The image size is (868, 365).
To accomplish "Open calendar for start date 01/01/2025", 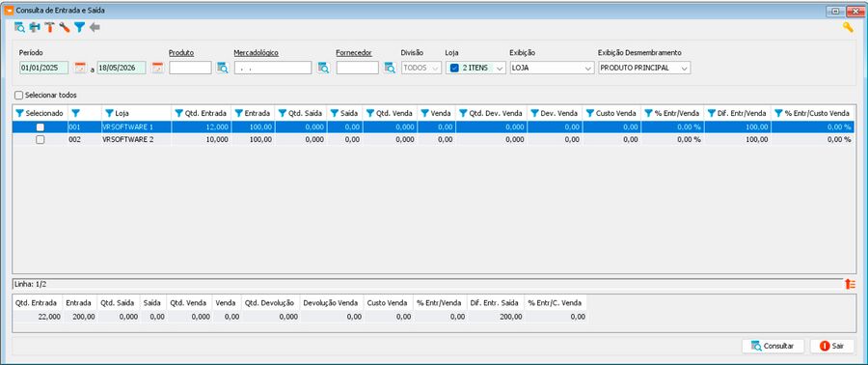I will tap(80, 68).
